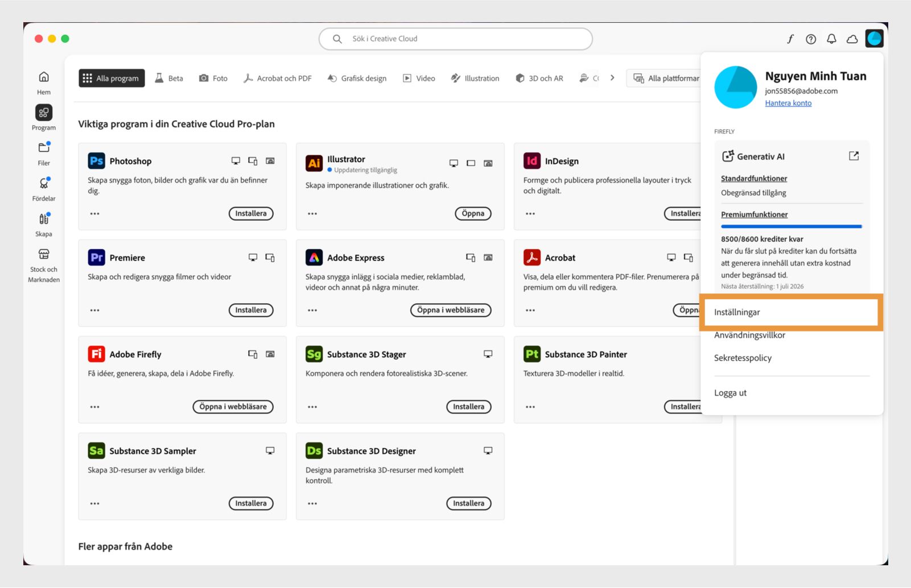
Task: Open more options for Substance 3D Designer
Action: [312, 504]
